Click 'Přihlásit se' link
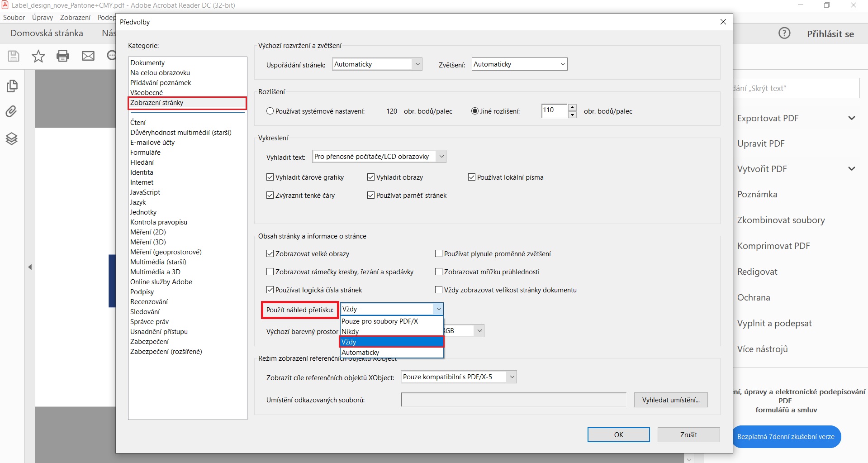Screen dimensions: 868x463 click(x=830, y=34)
